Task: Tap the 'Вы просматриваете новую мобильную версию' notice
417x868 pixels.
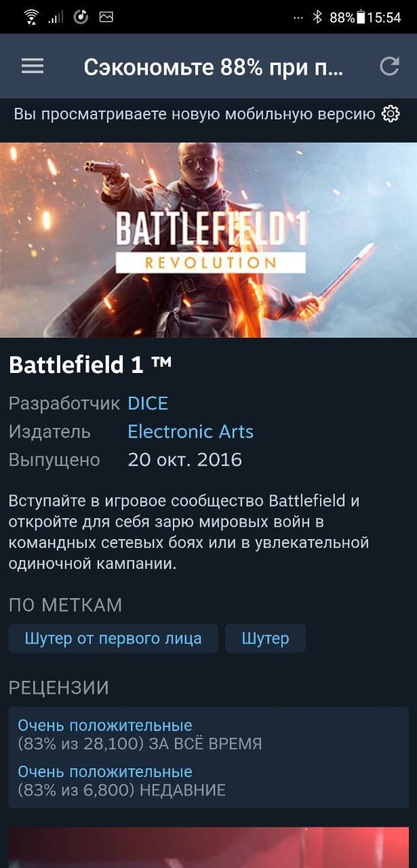Action: pyautogui.click(x=195, y=114)
